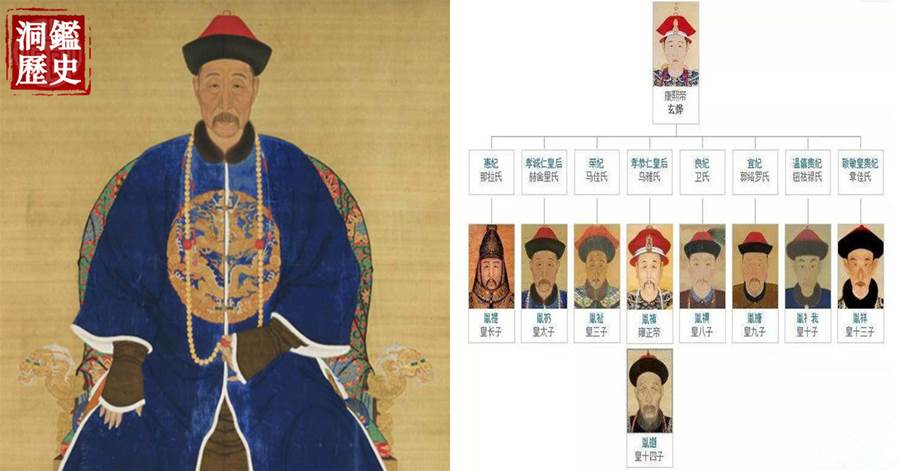Select the 良妃 卫氏 box
The height and width of the screenshot is (471, 900).
[703, 171]
